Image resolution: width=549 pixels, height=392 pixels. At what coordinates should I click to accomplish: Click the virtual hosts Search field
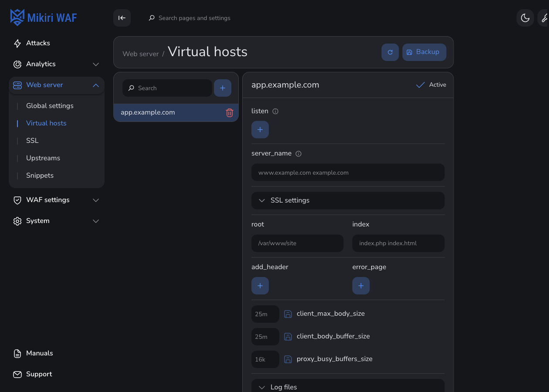click(x=167, y=88)
